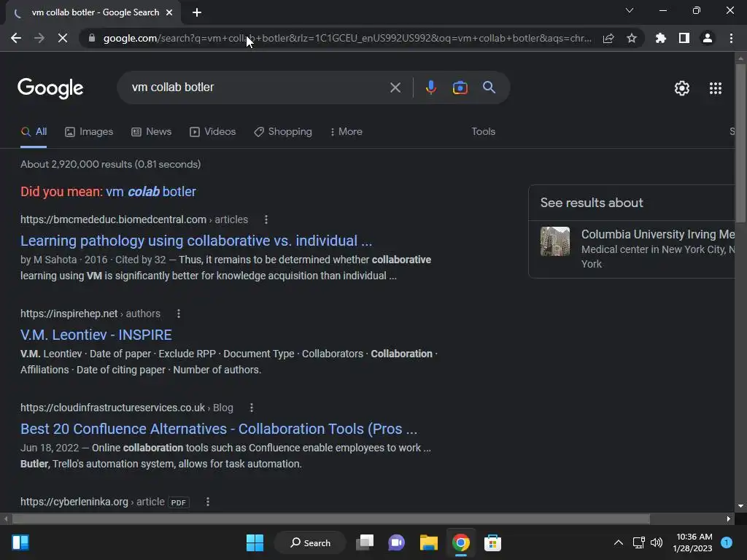The width and height of the screenshot is (747, 560).
Task: Open Google quick settings gear
Action: 682,88
